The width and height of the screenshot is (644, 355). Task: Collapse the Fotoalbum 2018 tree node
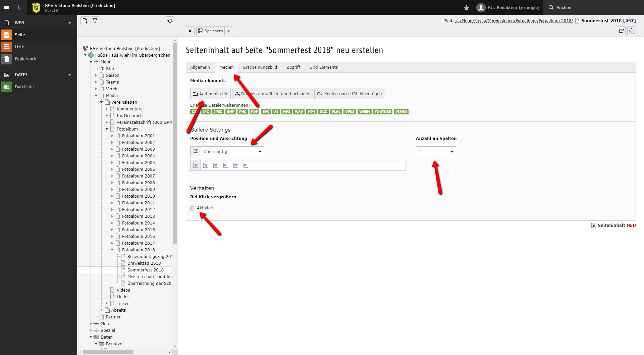click(x=112, y=250)
